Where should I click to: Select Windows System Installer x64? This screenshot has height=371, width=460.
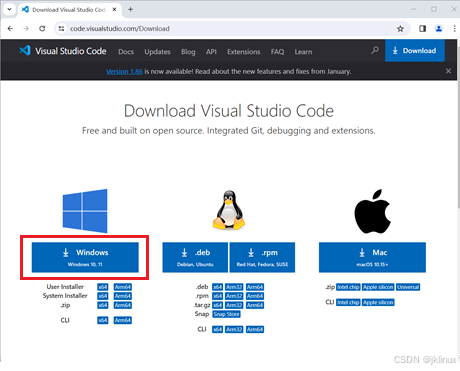(x=103, y=296)
